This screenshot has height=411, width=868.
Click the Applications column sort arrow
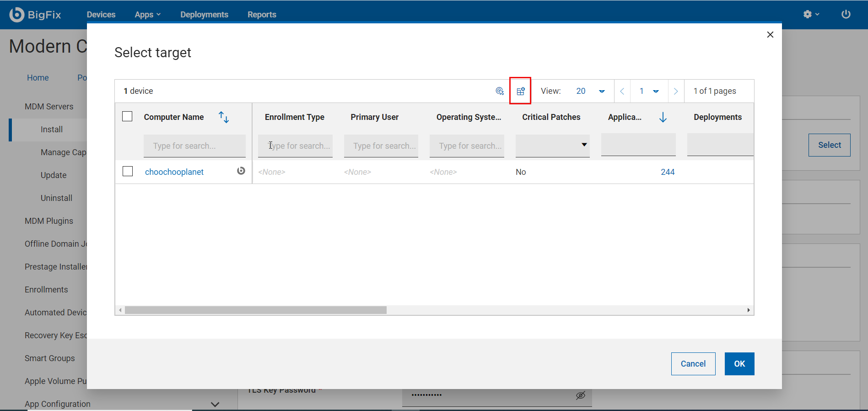[663, 118]
